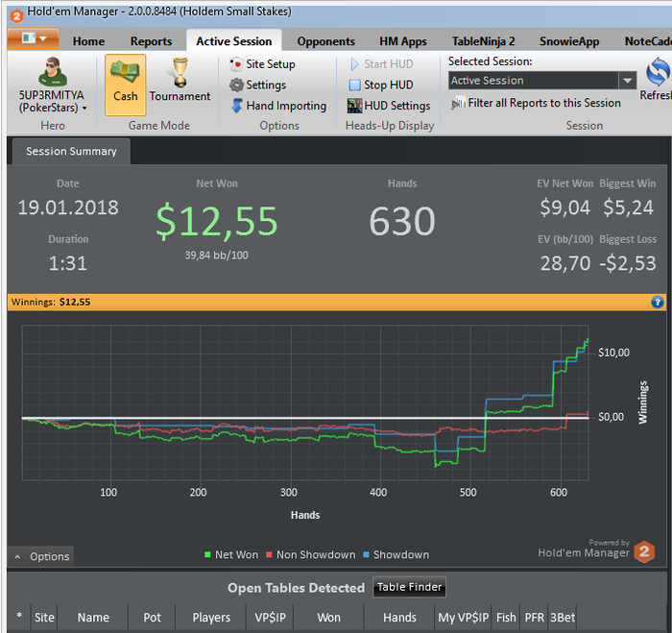Click the hero avatar icon
The height and width of the screenshot is (633, 672).
point(52,72)
